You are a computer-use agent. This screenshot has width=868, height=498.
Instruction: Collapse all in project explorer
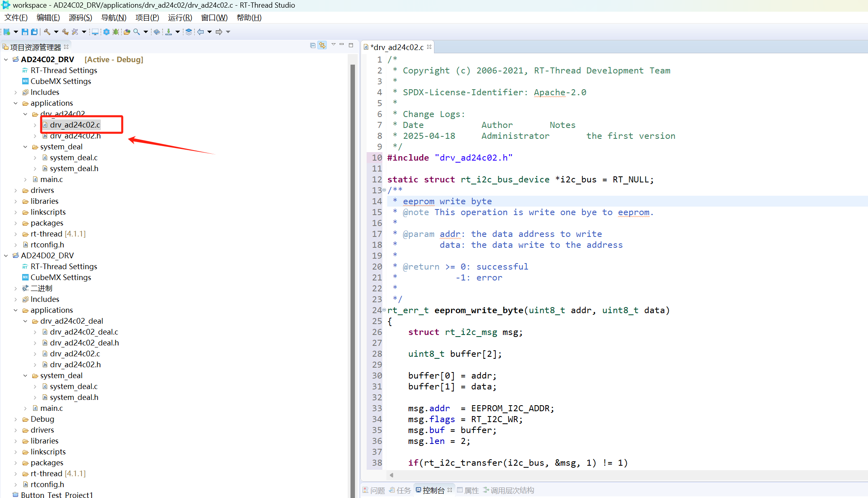[x=313, y=45]
